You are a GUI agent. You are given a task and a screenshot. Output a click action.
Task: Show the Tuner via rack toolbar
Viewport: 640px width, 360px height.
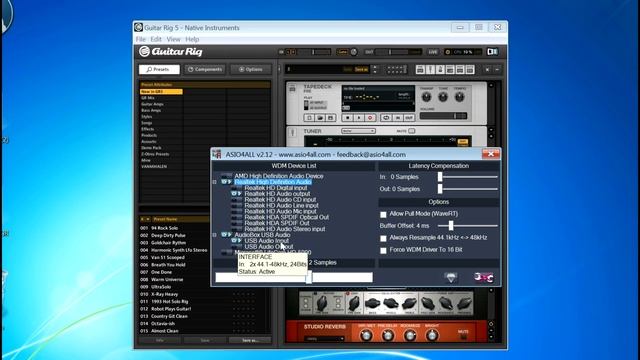click(x=430, y=70)
